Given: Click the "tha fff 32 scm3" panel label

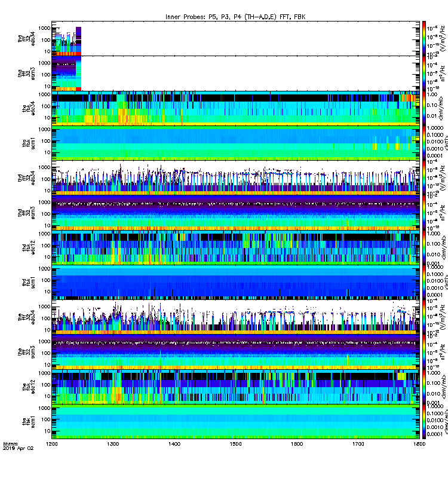Looking at the screenshot, I should (26, 73).
